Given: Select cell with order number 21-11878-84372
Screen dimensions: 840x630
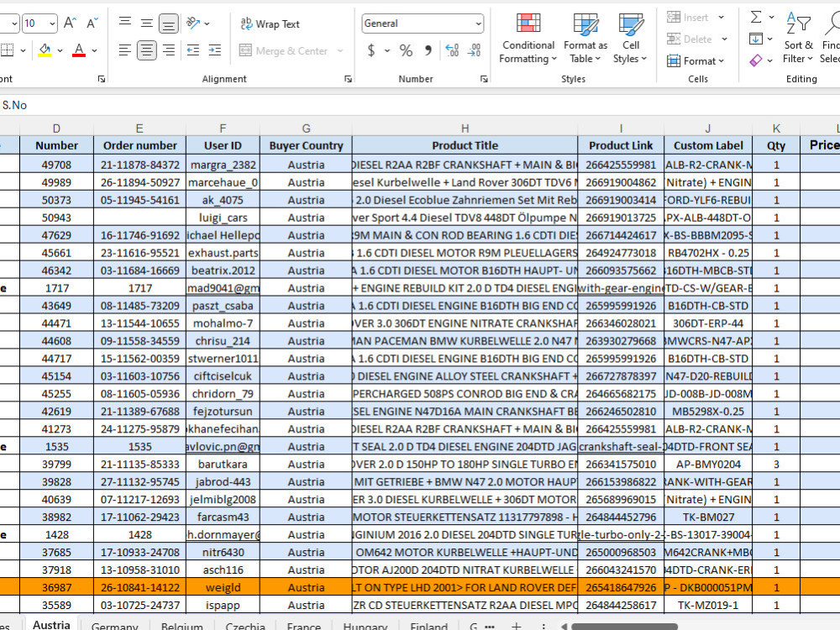Looking at the screenshot, I should point(139,165).
